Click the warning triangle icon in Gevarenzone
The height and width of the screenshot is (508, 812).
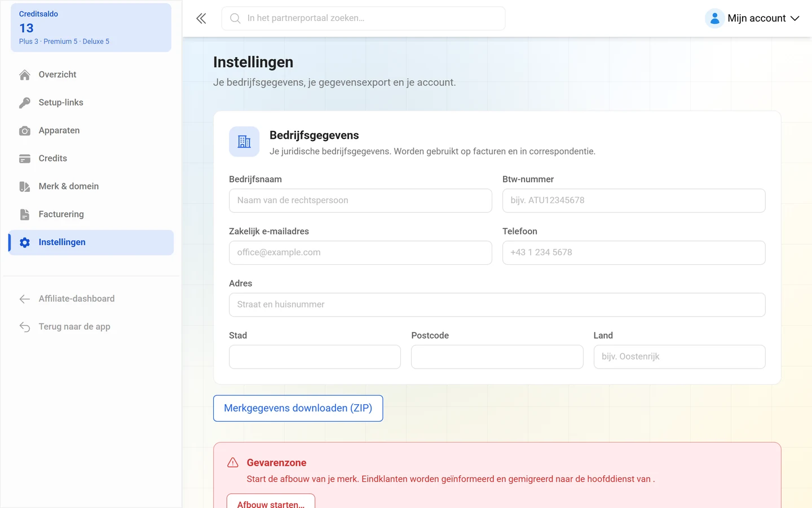[x=233, y=463]
